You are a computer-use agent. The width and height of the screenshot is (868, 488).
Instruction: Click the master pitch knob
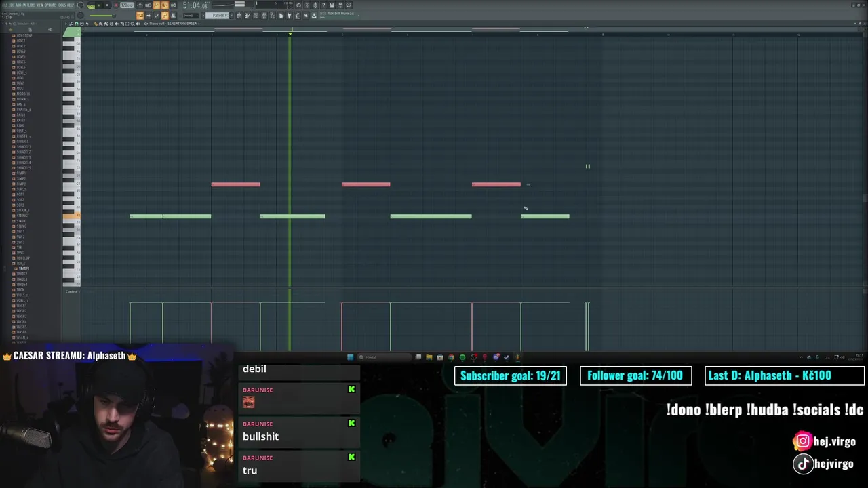(80, 15)
